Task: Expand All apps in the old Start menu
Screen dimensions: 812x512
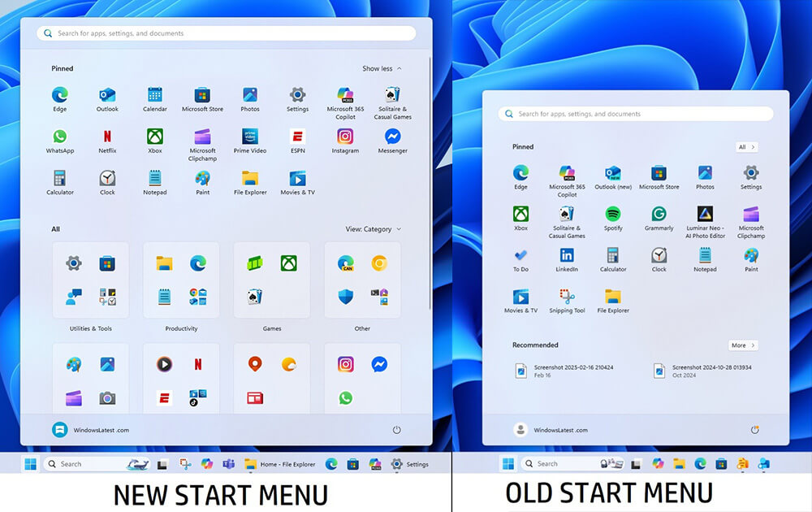Action: point(747,147)
